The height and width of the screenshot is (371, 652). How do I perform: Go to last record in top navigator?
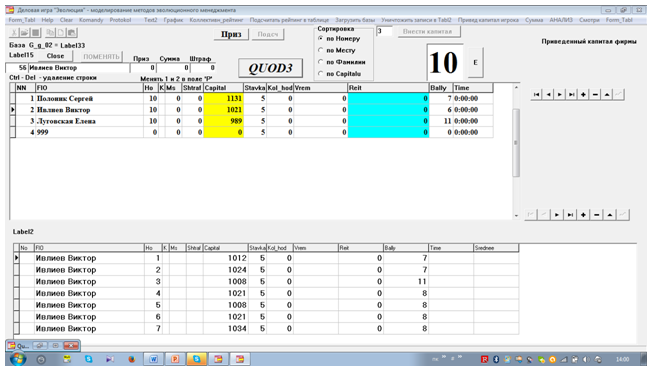point(572,94)
